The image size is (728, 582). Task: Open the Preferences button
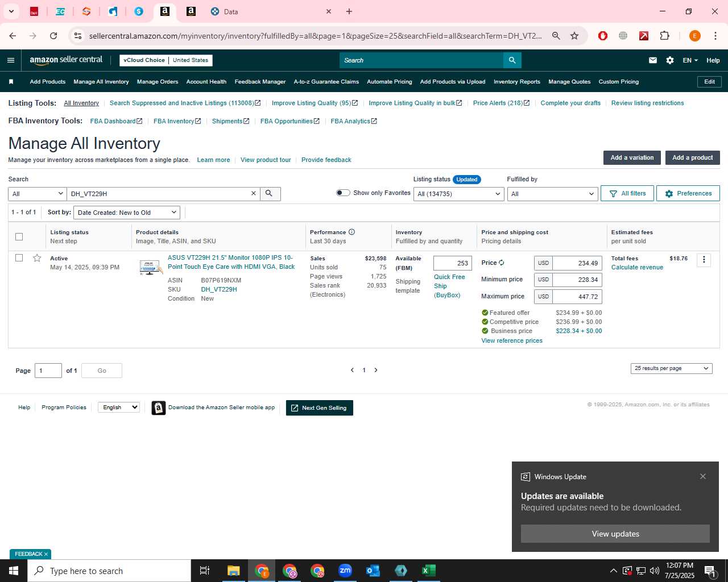coord(688,193)
